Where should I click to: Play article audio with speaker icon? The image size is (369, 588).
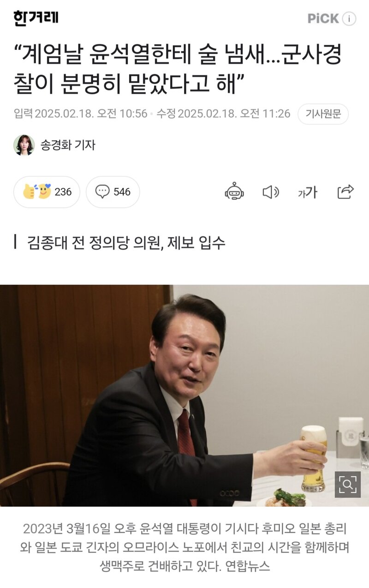[x=271, y=192]
